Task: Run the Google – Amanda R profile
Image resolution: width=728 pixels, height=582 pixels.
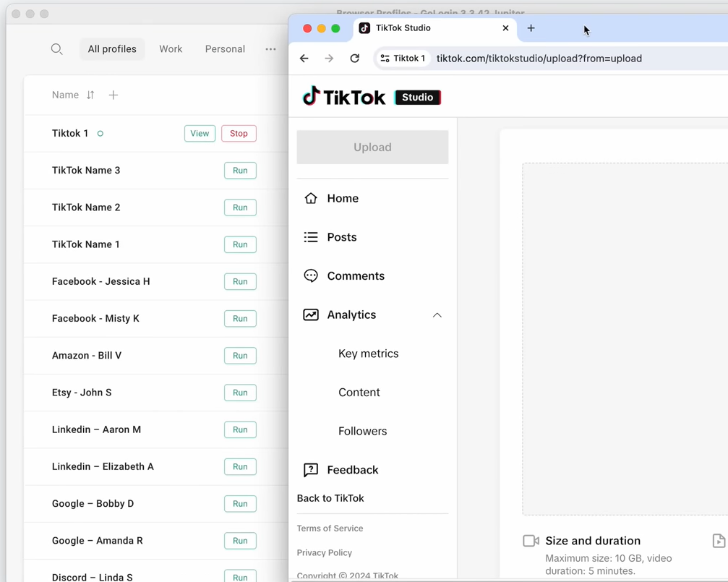Action: [240, 541]
